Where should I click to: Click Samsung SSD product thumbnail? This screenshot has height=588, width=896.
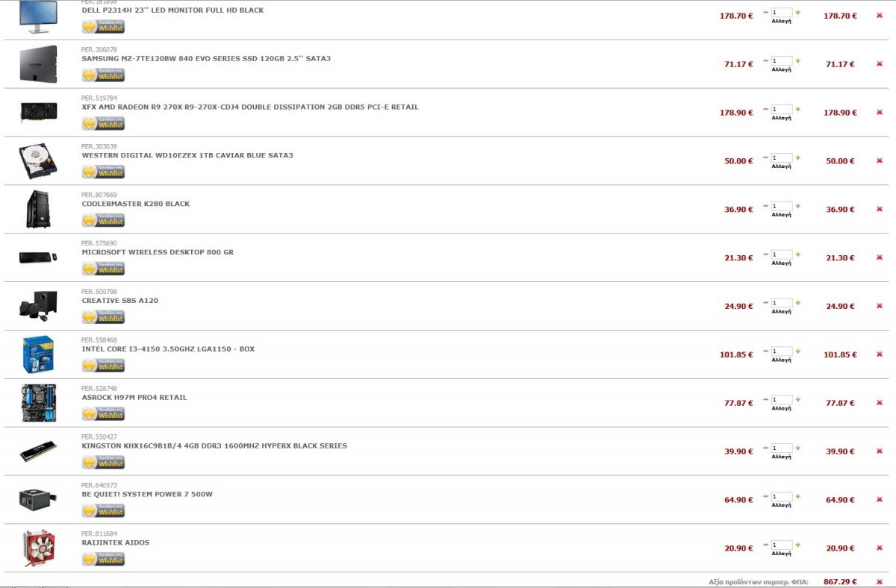37,64
